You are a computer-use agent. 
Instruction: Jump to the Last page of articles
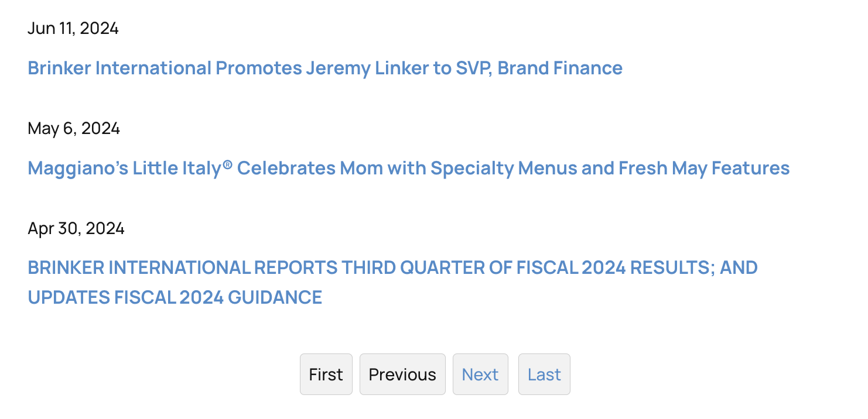[x=544, y=374]
